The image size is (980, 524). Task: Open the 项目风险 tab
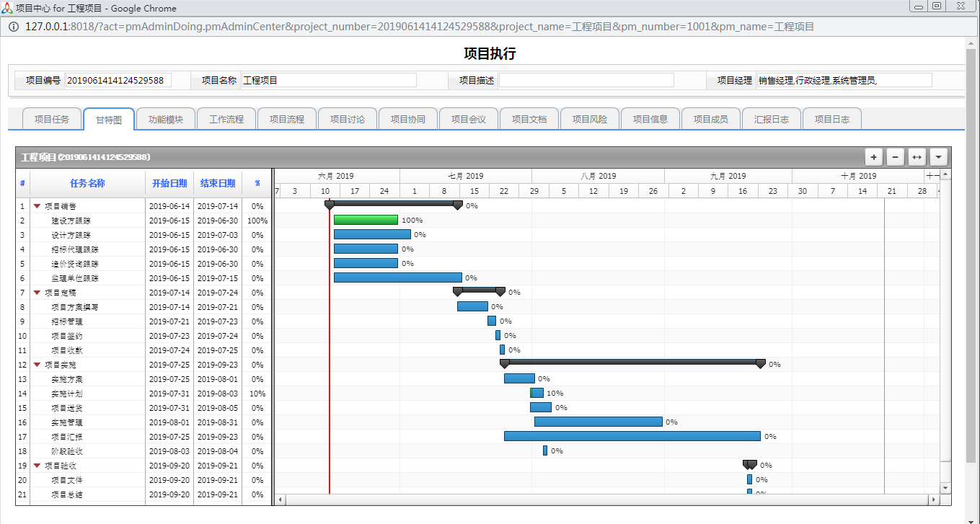tap(590, 119)
